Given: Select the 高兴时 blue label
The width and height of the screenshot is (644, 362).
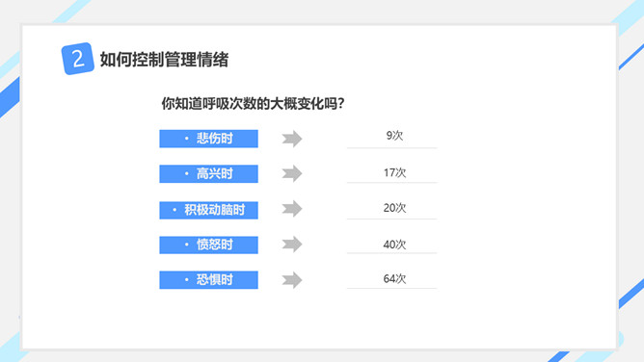Looking at the screenshot, I should coord(208,174).
